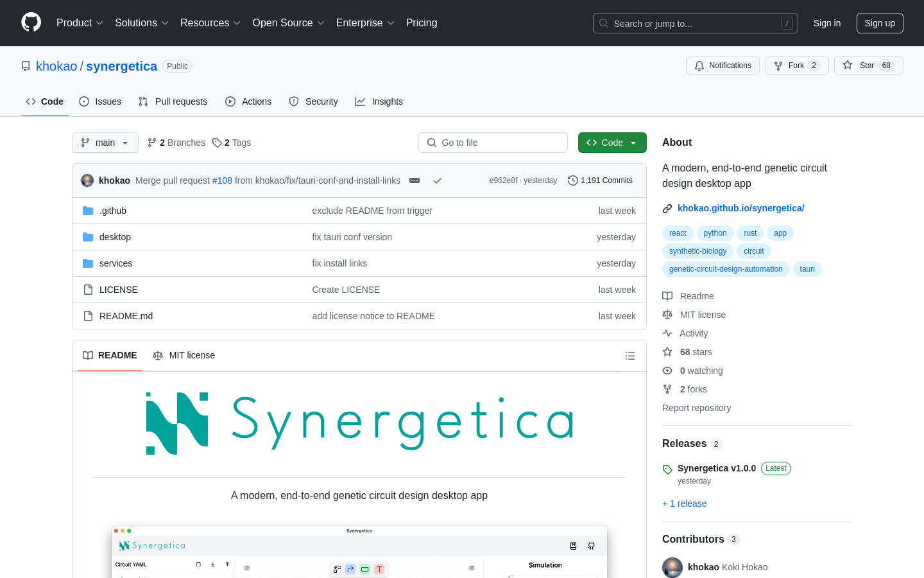The height and width of the screenshot is (578, 924).
Task: Open the MIT license sidebar link
Action: tap(694, 315)
